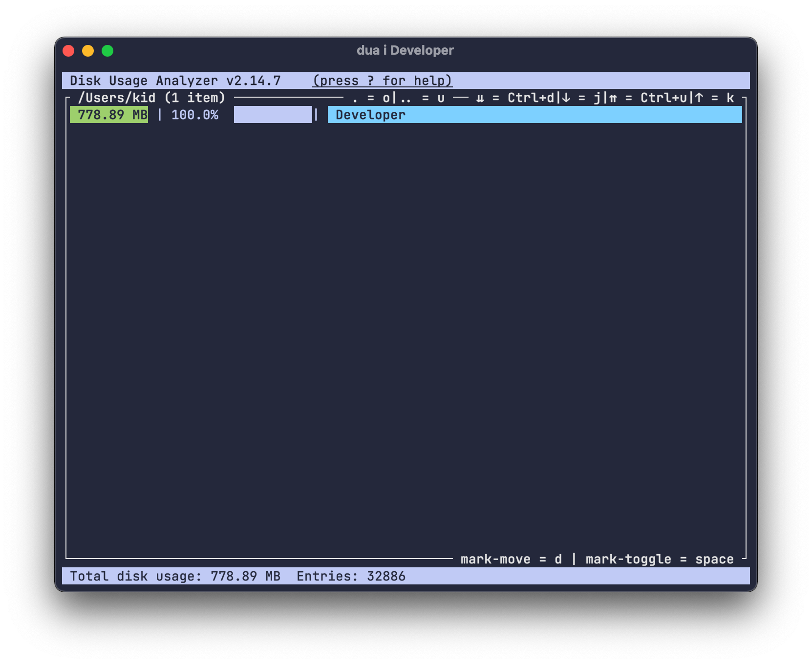Click the '↑ = k' shortcut hint
The width and height of the screenshot is (812, 664).
[714, 98]
